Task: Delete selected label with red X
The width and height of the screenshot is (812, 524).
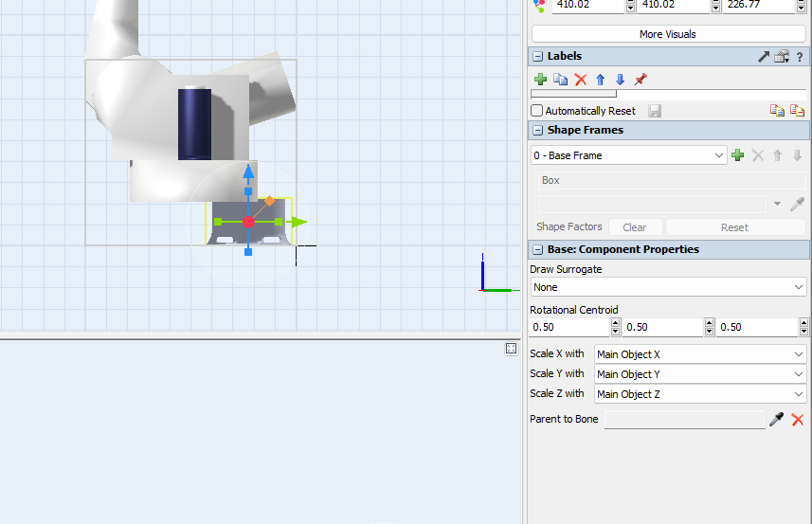Action: pyautogui.click(x=581, y=80)
